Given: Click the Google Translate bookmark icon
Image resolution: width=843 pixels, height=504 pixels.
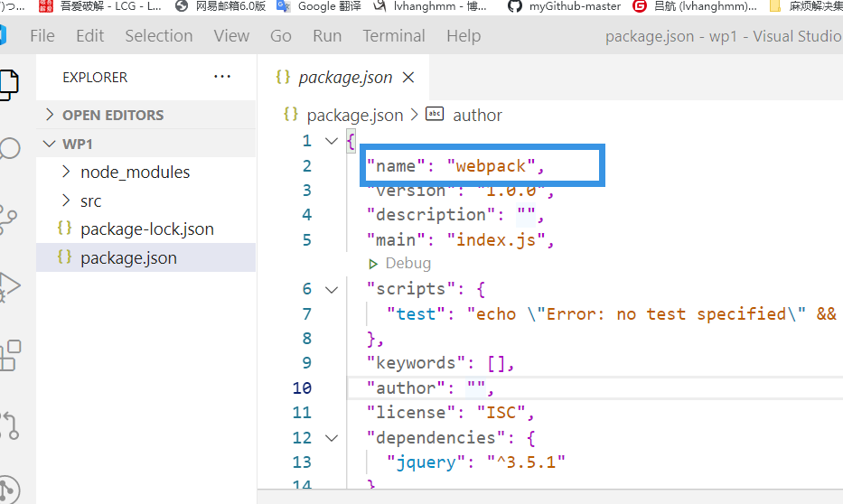Looking at the screenshot, I should click(284, 6).
